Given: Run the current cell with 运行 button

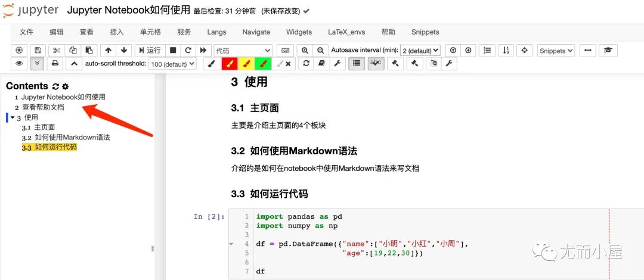Looking at the screenshot, I should pos(150,50).
